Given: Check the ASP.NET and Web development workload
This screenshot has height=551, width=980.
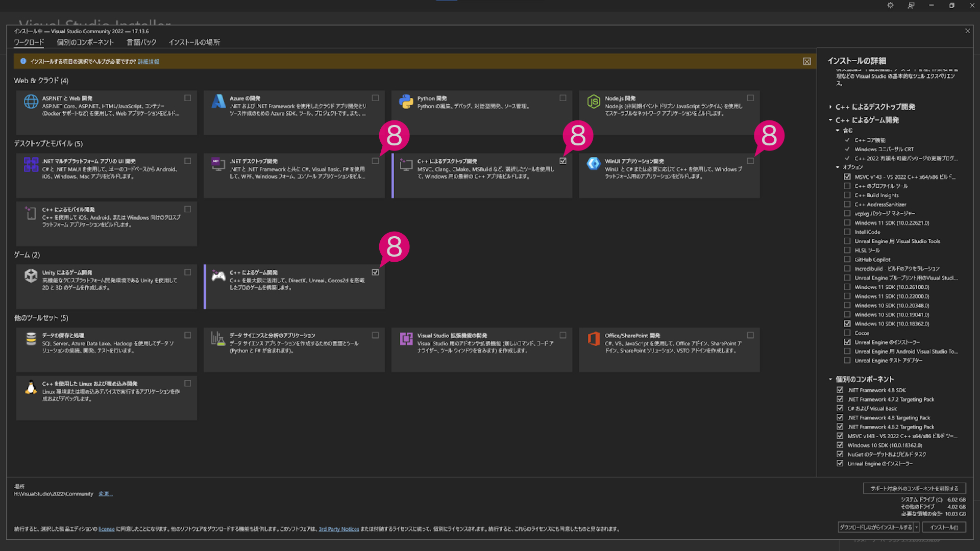Looking at the screenshot, I should tap(188, 98).
